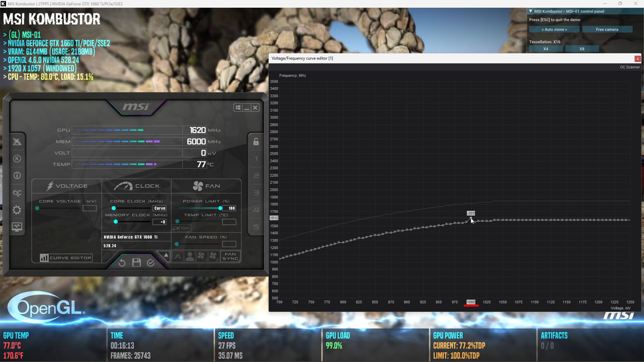Open the Curve Editor button
This screenshot has height=362, width=644.
(66, 258)
